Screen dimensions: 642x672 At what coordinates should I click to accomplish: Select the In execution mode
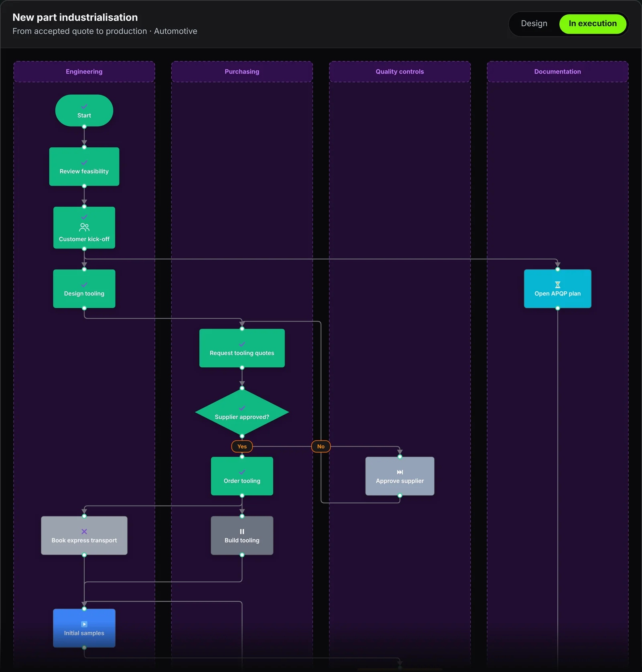point(593,24)
